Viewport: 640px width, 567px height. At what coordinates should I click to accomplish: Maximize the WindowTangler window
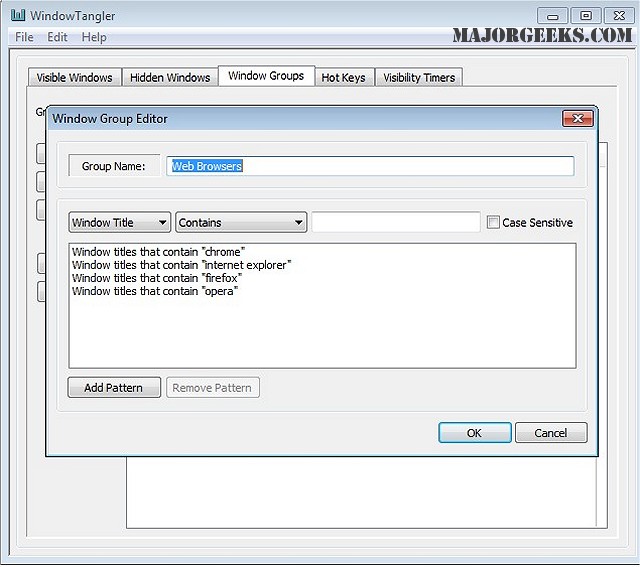(586, 16)
